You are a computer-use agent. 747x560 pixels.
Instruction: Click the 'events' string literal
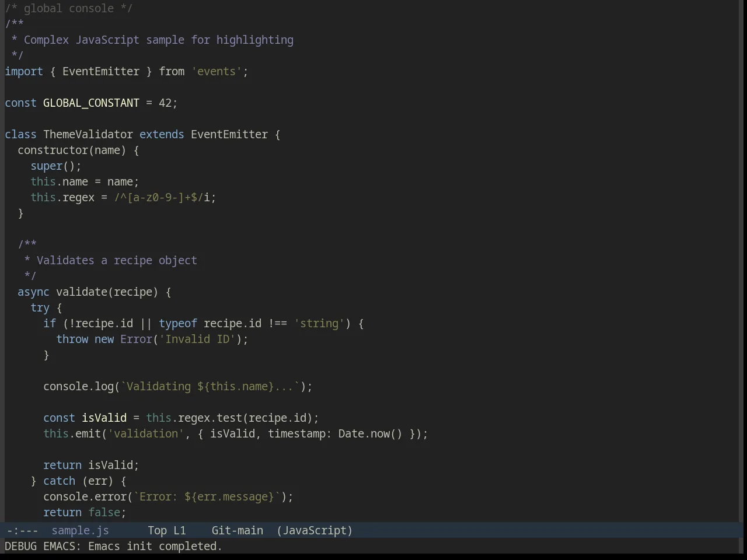[217, 71]
